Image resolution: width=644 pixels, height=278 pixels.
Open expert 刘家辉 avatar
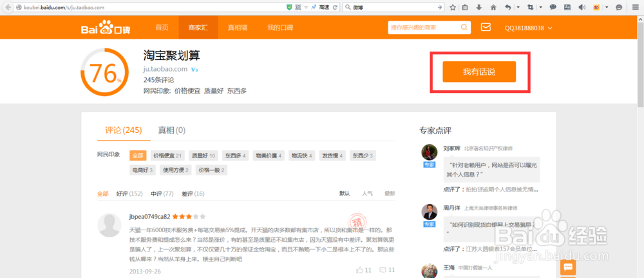coord(429,152)
